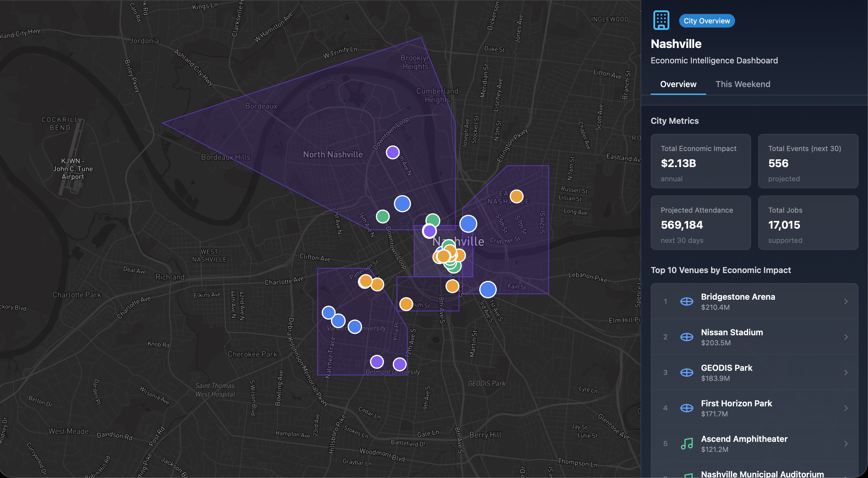Select the purple venue marker in North Nashville

point(393,152)
